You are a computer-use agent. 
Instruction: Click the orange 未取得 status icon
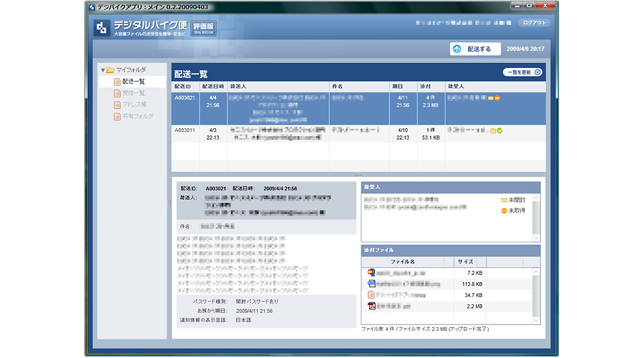click(x=504, y=211)
